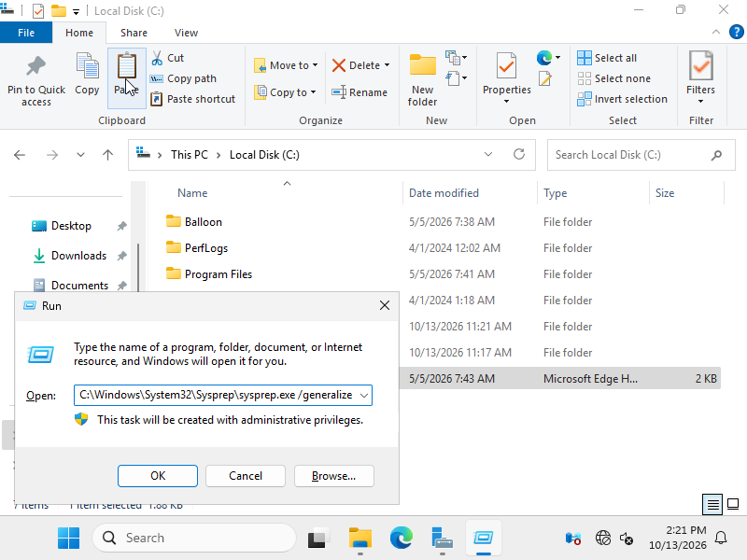This screenshot has height=560, width=747.
Task: Click OK in the Run dialog
Action: [158, 476]
